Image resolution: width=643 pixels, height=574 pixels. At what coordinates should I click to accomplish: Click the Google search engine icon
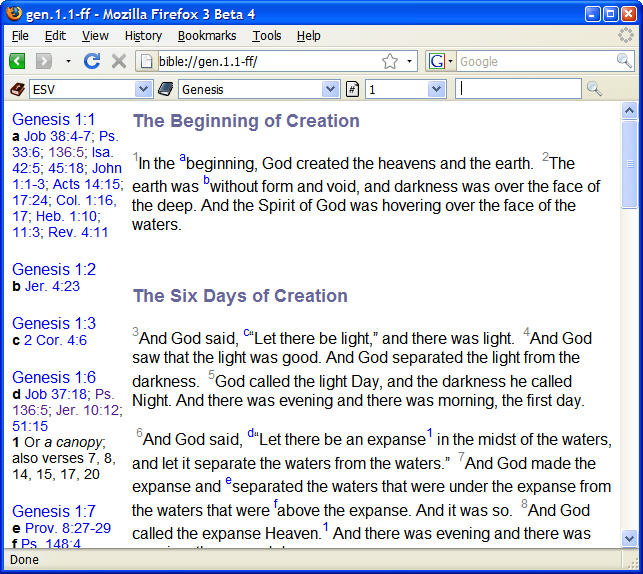(x=436, y=62)
